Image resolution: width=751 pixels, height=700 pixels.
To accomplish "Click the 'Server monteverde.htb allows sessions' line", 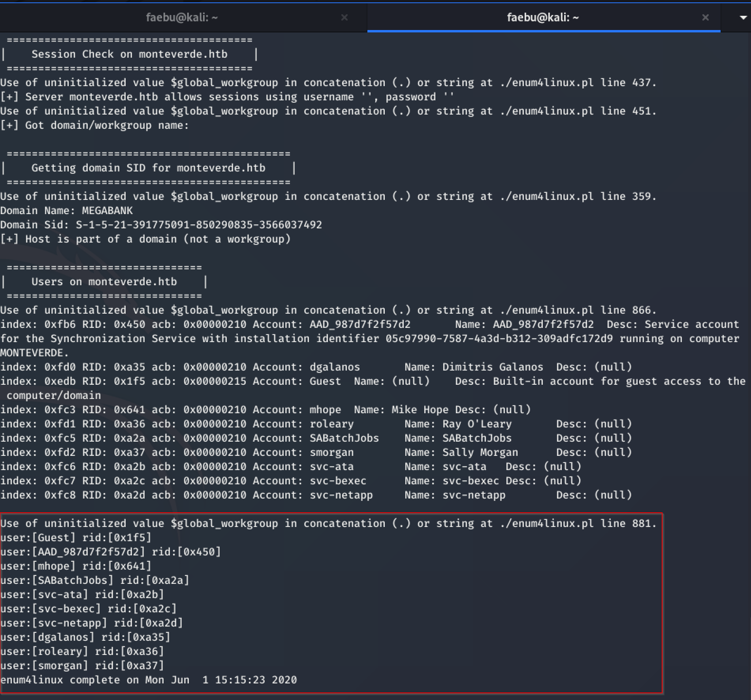I will point(228,97).
